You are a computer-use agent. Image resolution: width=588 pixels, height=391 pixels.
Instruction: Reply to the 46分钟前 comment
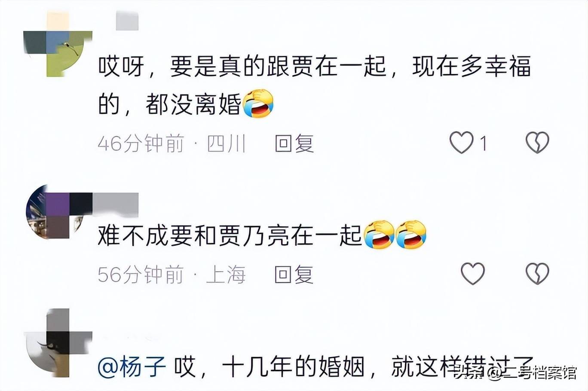[294, 143]
